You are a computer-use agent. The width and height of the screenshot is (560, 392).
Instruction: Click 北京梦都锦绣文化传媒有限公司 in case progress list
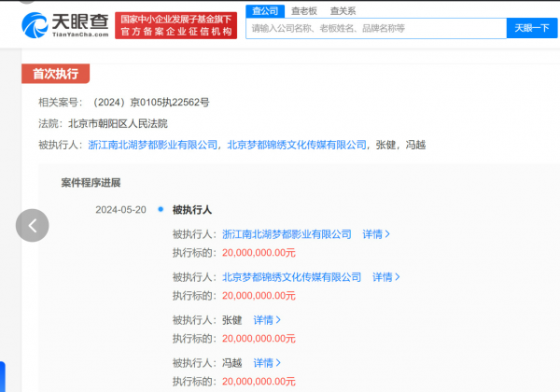[291, 277]
